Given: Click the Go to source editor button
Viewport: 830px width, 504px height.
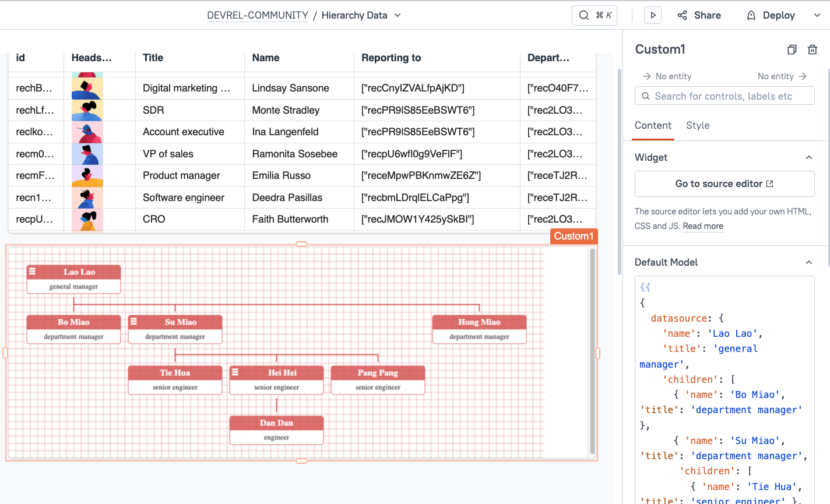Looking at the screenshot, I should click(724, 184).
